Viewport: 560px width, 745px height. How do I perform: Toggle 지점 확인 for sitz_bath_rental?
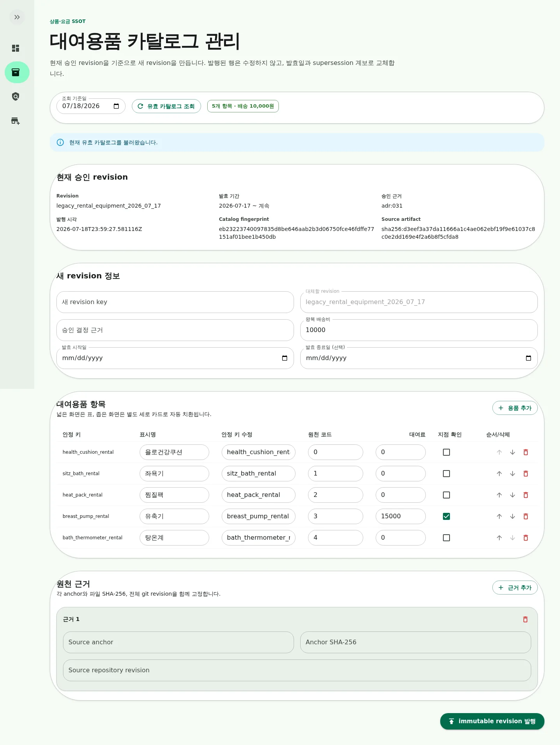(x=446, y=474)
